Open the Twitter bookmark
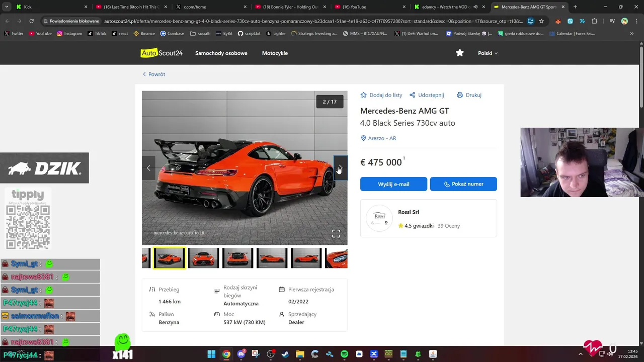644x362 pixels. click(x=14, y=34)
